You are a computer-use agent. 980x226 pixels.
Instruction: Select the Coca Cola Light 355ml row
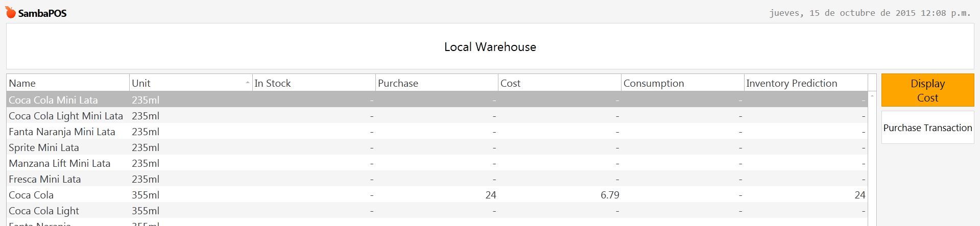click(x=437, y=211)
